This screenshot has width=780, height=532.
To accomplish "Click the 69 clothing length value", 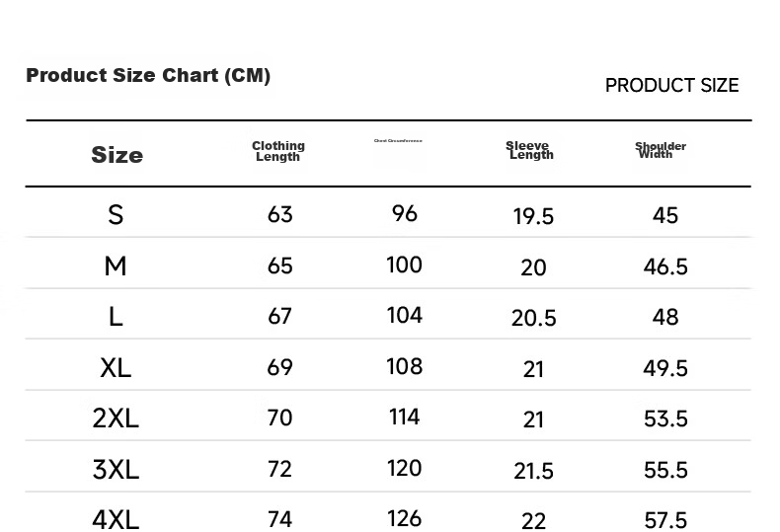I will tap(280, 367).
